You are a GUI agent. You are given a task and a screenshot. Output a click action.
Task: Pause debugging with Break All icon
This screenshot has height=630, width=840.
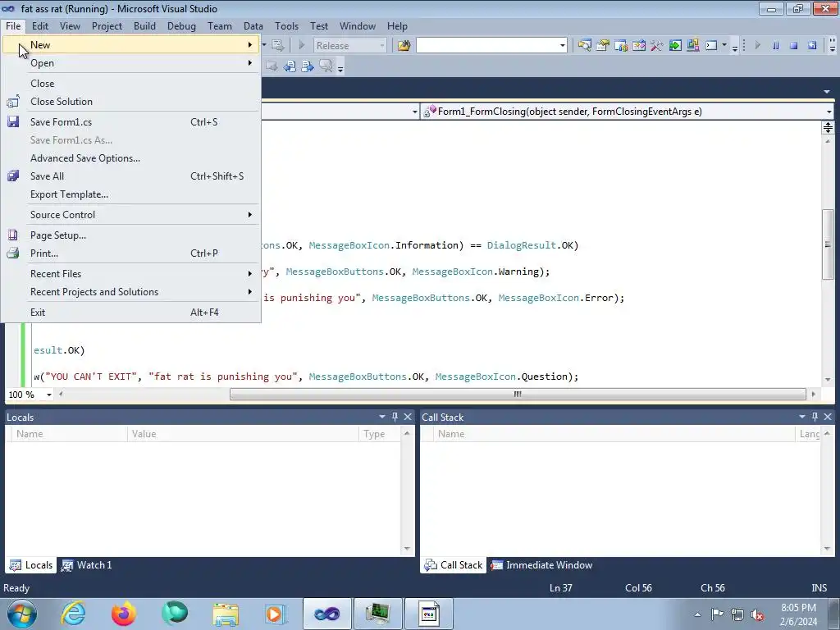coord(776,46)
